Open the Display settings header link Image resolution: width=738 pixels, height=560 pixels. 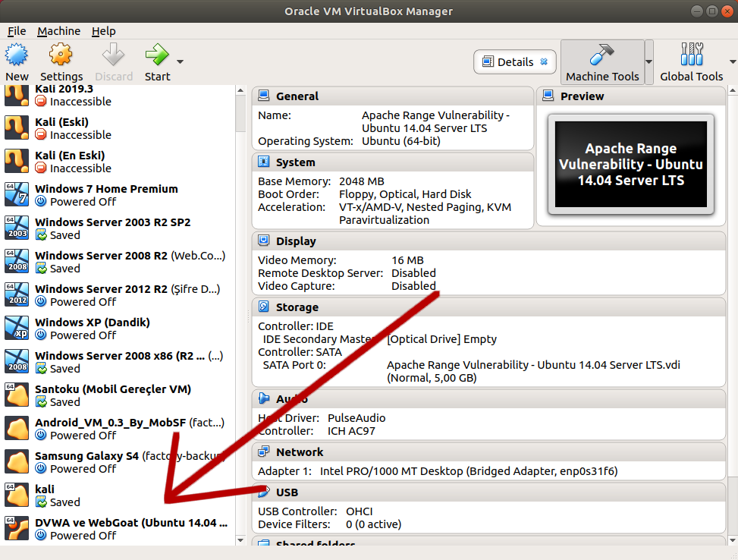(296, 241)
